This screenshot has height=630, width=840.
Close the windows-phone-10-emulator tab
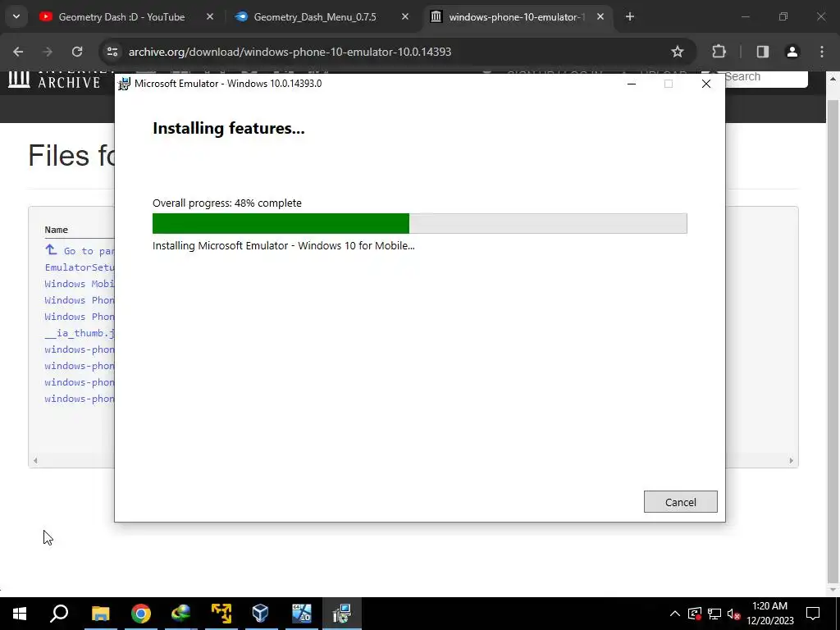click(x=600, y=17)
